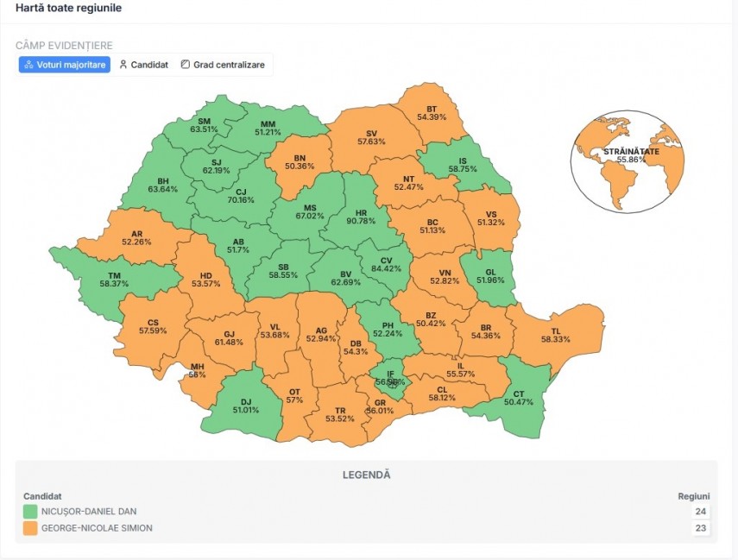Select Harghita county labeled HR 90.78%
Viewport: 738px width, 560px height.
pos(361,217)
